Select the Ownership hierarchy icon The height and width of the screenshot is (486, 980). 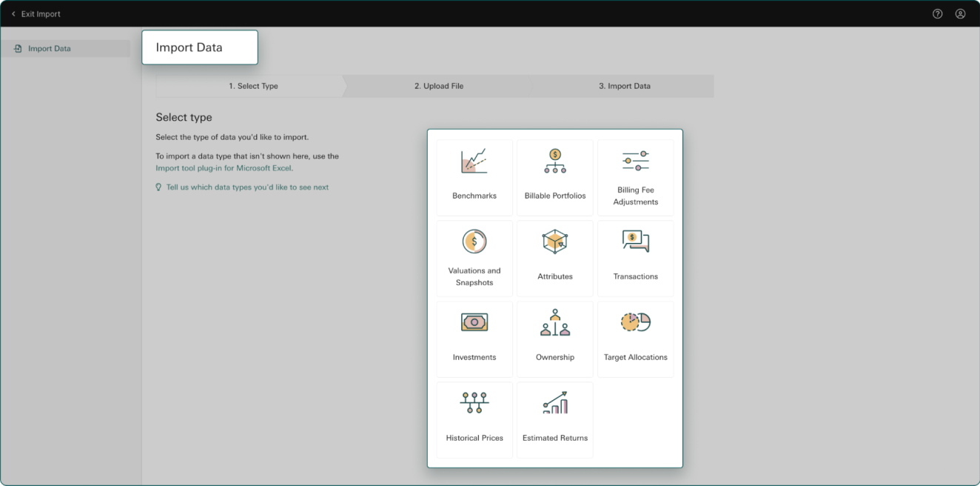click(554, 322)
